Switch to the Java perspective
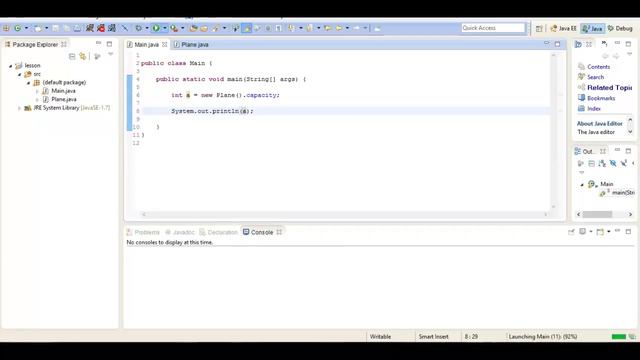 pos(593,28)
